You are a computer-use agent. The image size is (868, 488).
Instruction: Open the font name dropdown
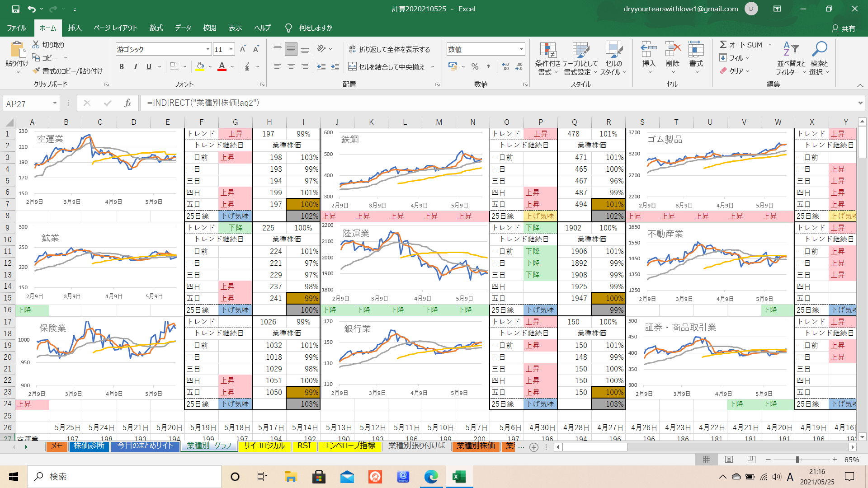208,49
